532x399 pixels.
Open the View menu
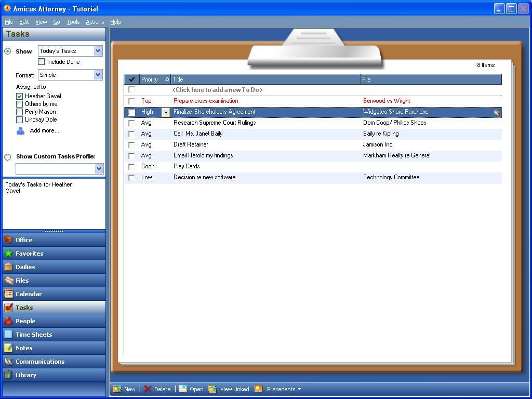click(x=41, y=22)
